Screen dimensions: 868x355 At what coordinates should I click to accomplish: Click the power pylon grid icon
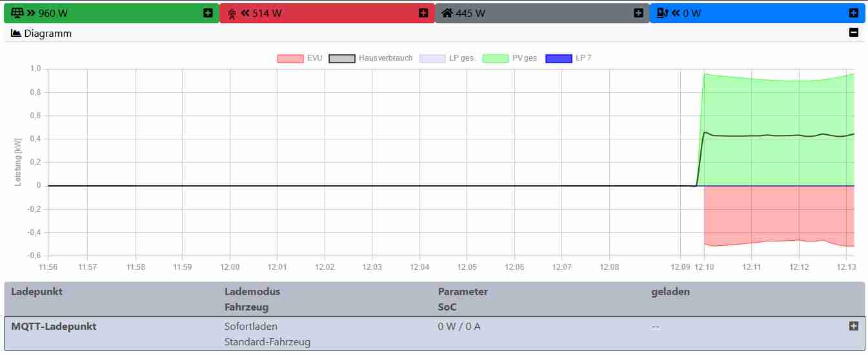coord(232,13)
